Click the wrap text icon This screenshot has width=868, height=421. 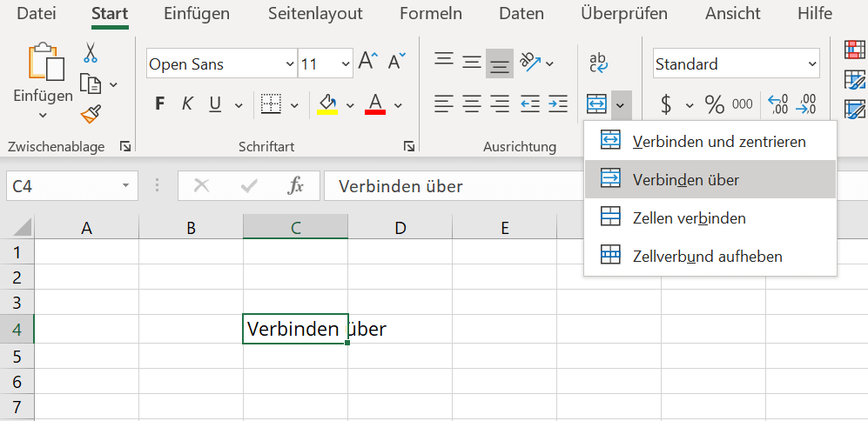coord(598,63)
